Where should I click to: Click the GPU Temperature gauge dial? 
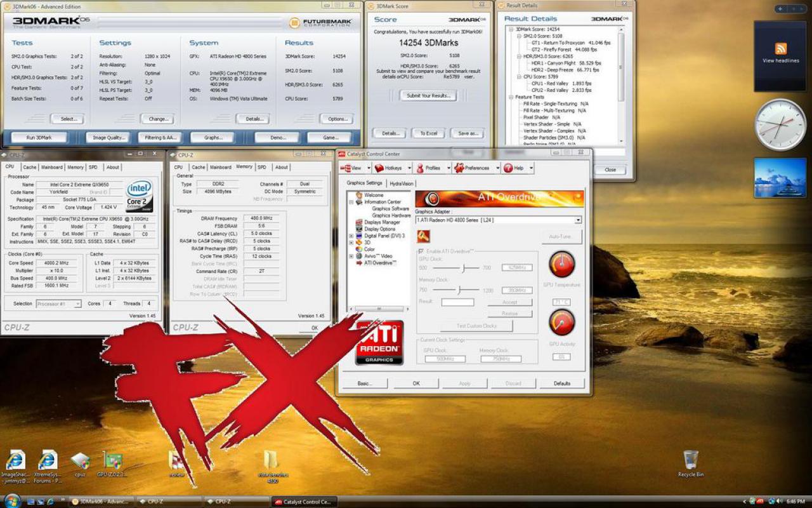(x=561, y=264)
